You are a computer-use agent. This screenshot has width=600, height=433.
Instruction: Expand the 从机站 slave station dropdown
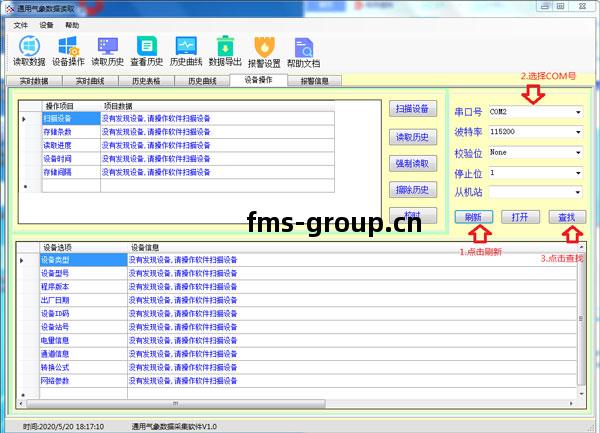pos(578,192)
